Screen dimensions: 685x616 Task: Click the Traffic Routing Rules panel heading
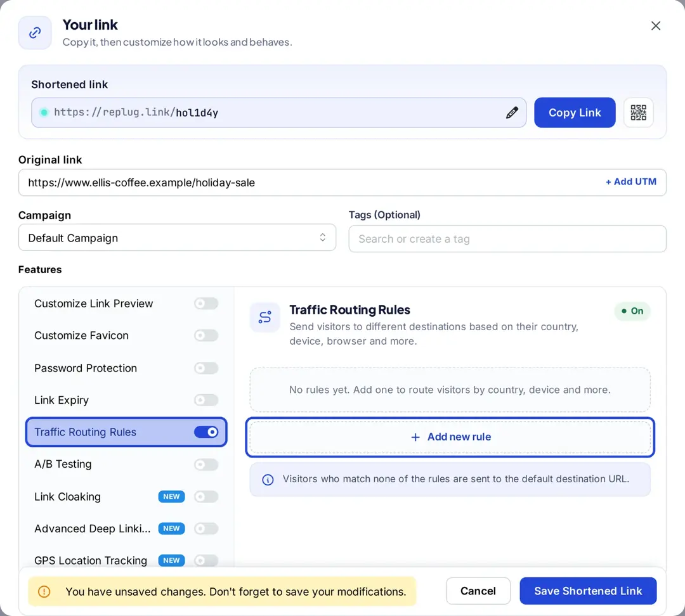point(349,309)
